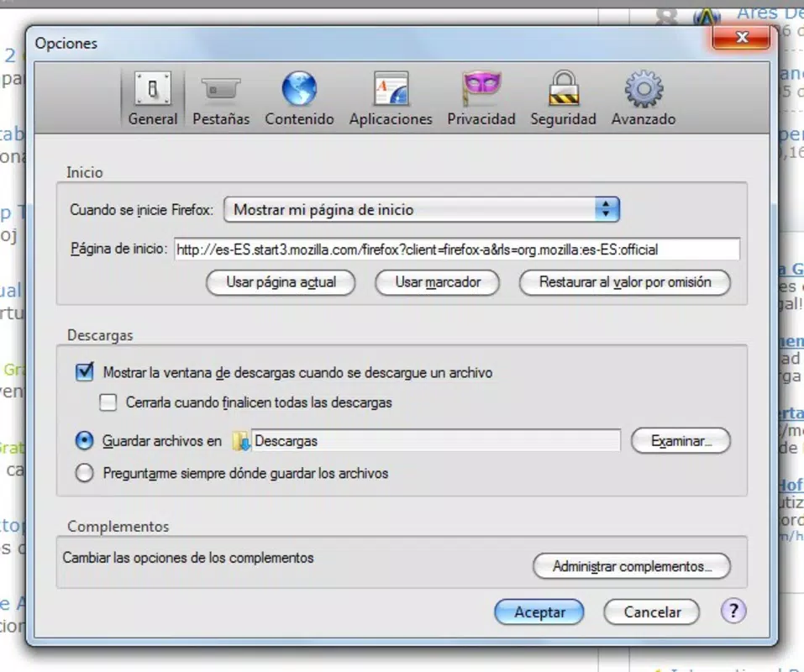This screenshot has height=672, width=804.
Task: Open Administrar complementos
Action: [x=632, y=566]
